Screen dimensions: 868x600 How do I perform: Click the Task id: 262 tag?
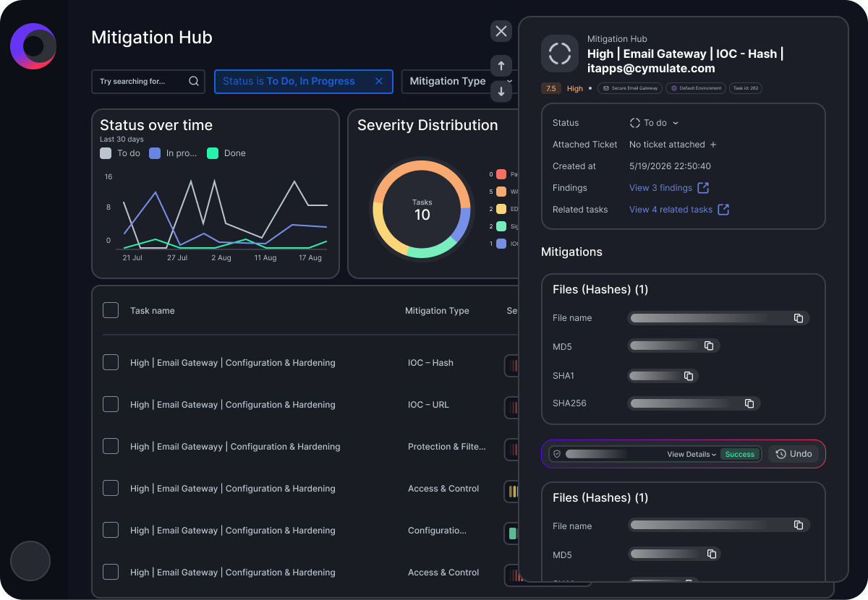(x=745, y=88)
